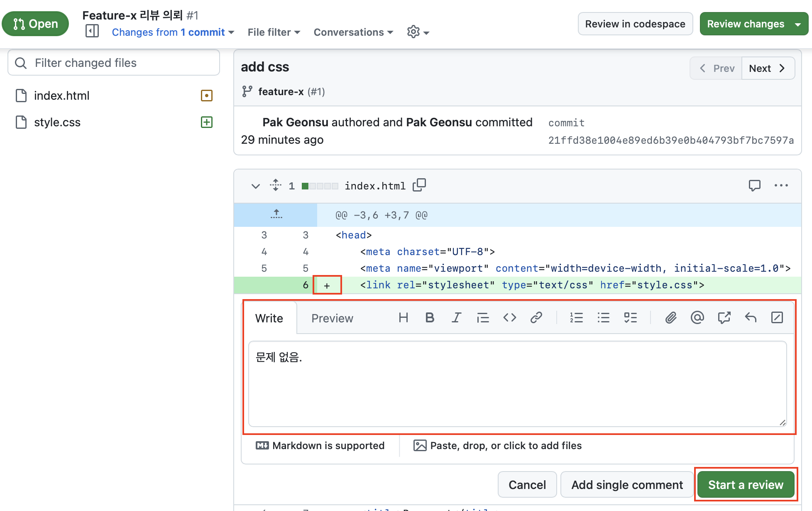
Task: Collapse the index.html diff chevron
Action: coord(256,186)
